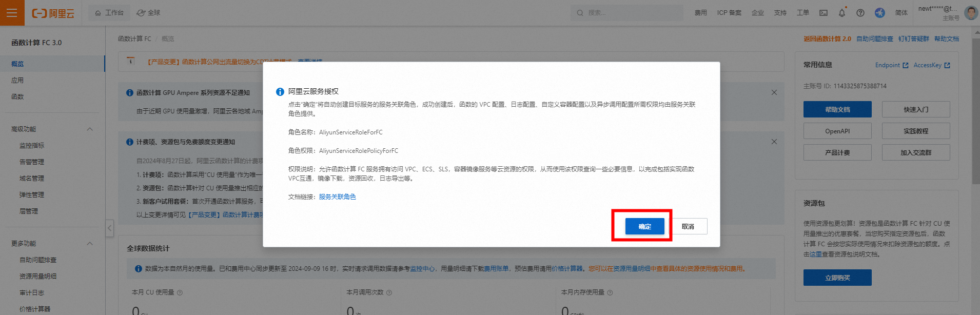Image resolution: width=980 pixels, height=315 pixels.
Task: Click the 快速入门 button
Action: [x=916, y=109]
